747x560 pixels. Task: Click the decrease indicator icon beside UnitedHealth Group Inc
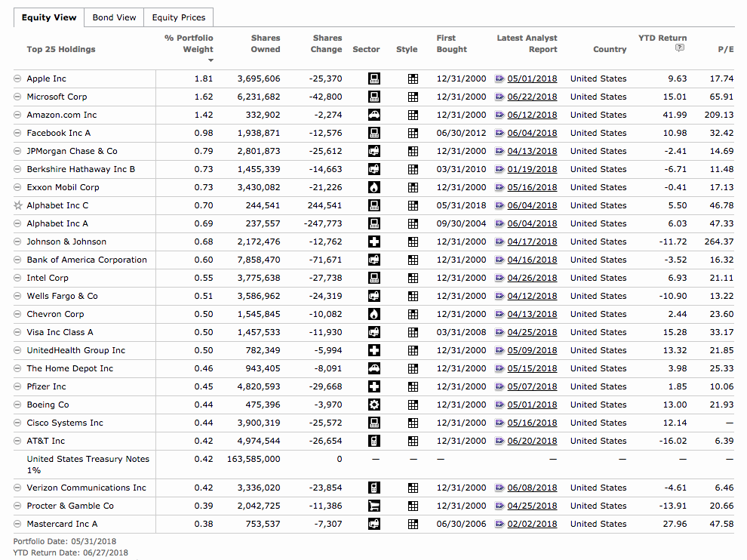click(17, 350)
